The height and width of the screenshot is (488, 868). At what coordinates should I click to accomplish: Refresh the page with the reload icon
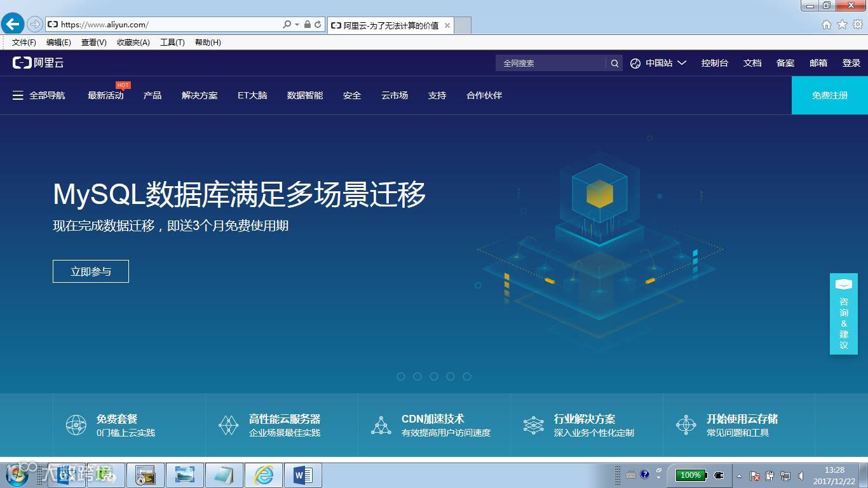(x=318, y=25)
